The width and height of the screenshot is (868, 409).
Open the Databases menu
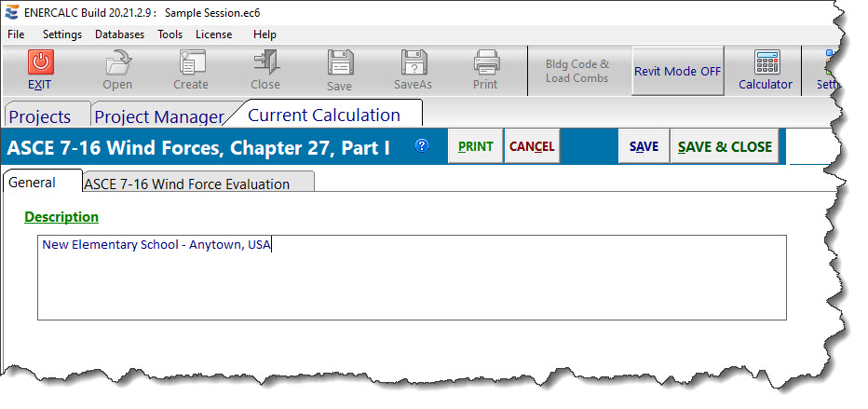tap(119, 34)
